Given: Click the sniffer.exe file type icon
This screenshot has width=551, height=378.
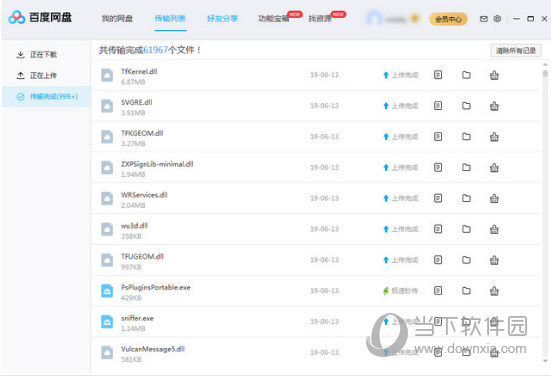Looking at the screenshot, I should pyautogui.click(x=107, y=321).
